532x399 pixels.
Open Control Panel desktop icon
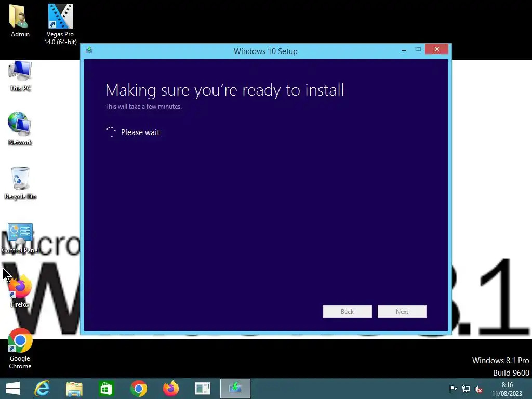click(x=20, y=238)
